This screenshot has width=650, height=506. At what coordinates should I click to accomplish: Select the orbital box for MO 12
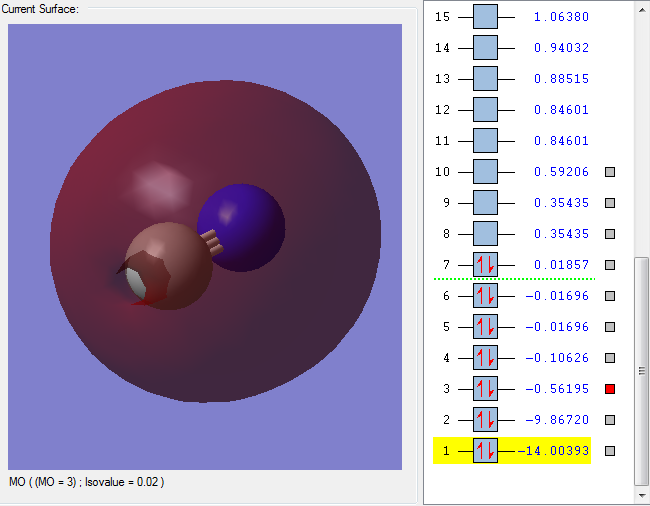click(x=485, y=110)
